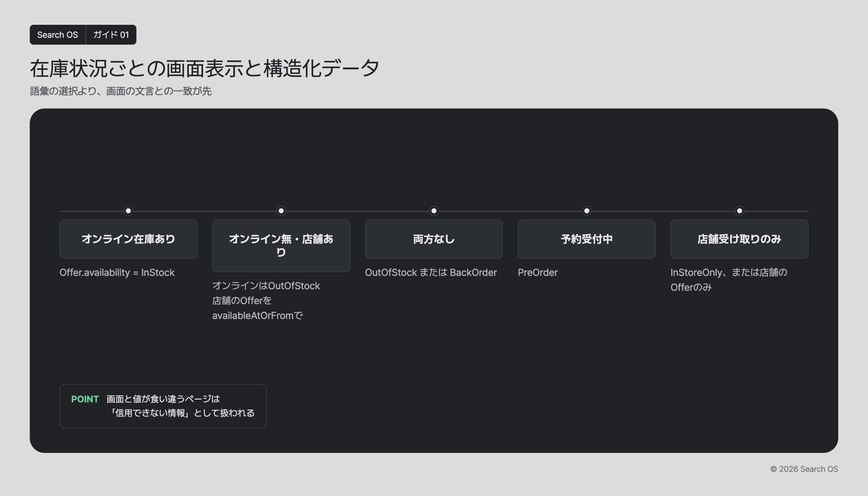This screenshot has height=496, width=868.
Task: Select the 店舗受け取りのみ card
Action: coord(739,239)
